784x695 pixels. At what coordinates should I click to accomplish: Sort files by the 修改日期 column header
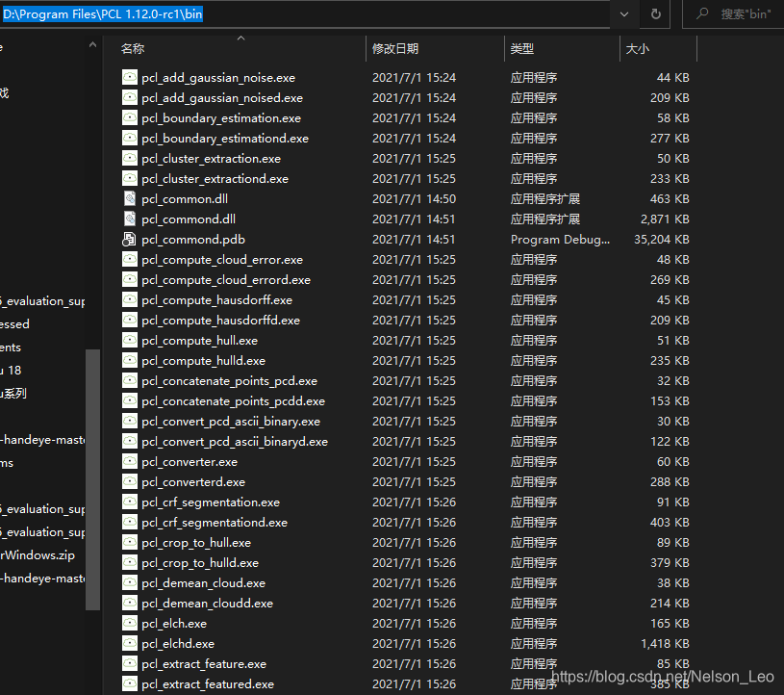(x=435, y=48)
